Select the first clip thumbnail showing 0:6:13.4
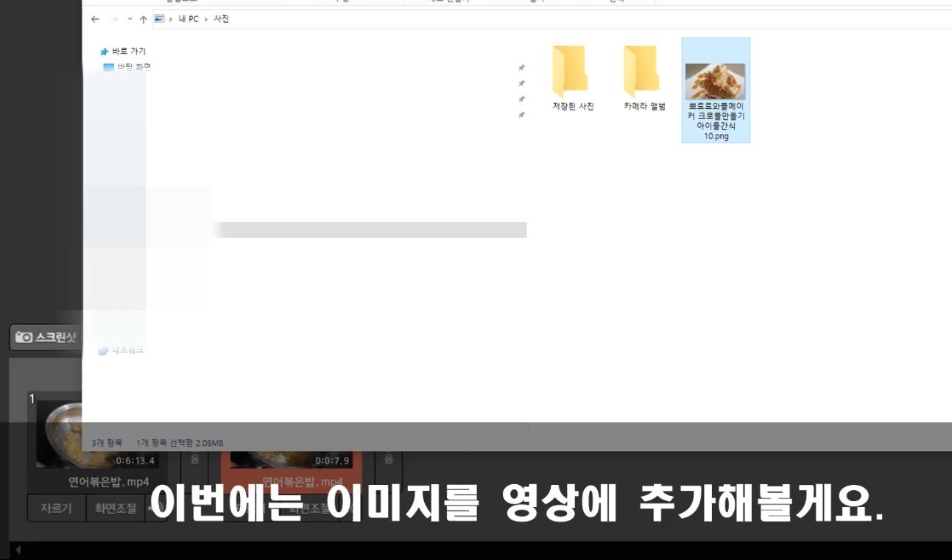This screenshot has height=560, width=952. (96, 433)
